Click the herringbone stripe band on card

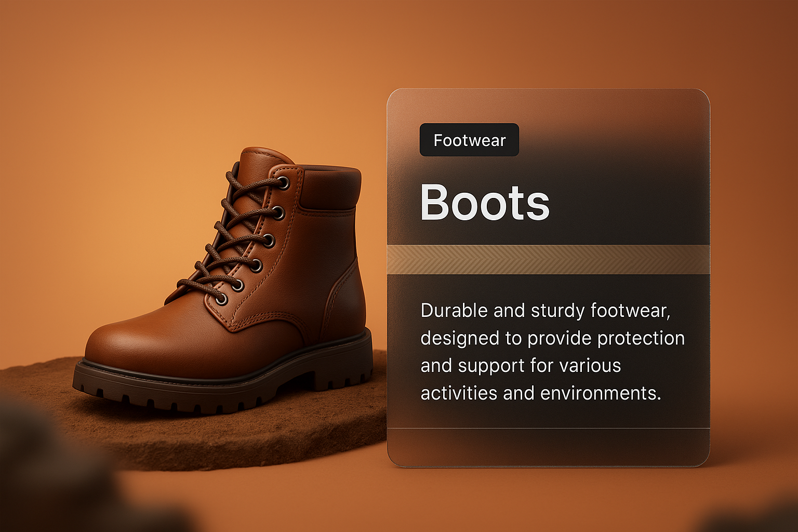coord(548,259)
